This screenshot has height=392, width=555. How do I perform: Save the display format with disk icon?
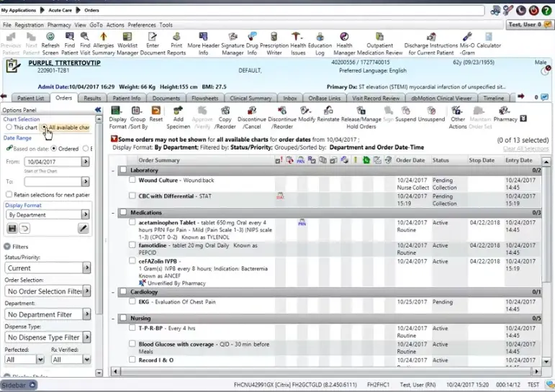[x=12, y=228]
